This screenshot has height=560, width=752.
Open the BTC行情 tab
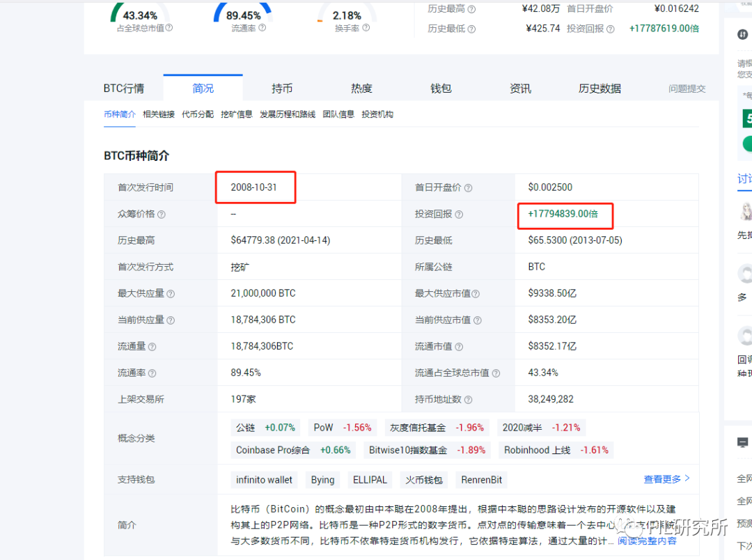(124, 88)
